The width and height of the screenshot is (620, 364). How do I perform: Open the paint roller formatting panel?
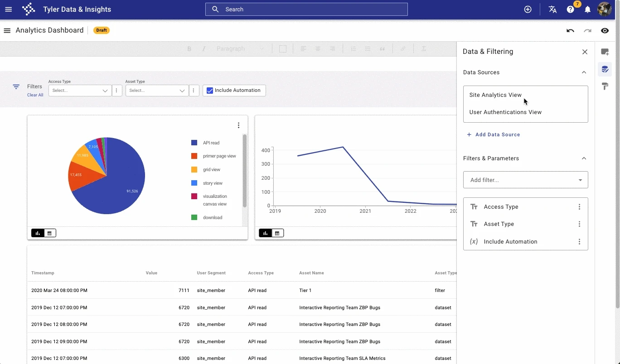[x=605, y=86]
